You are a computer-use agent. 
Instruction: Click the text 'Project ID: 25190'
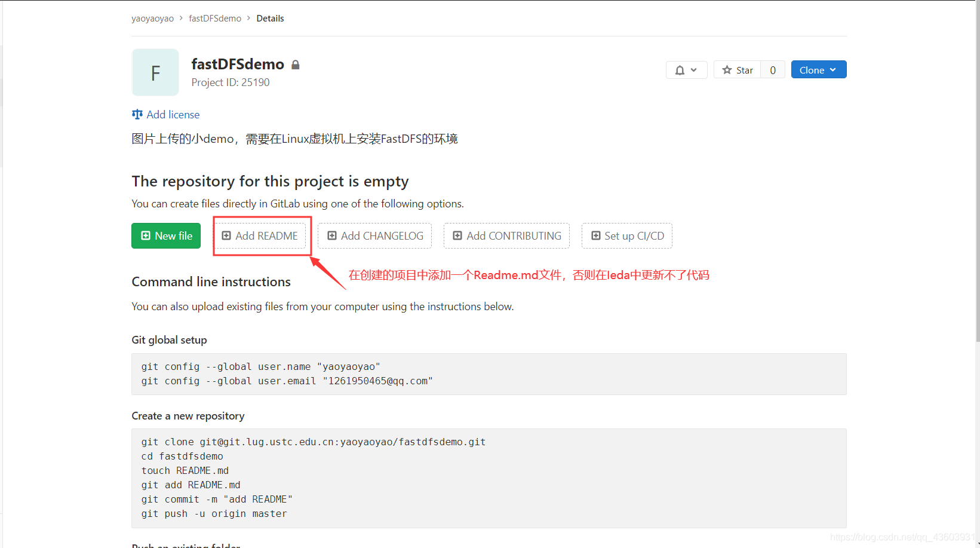click(x=231, y=82)
